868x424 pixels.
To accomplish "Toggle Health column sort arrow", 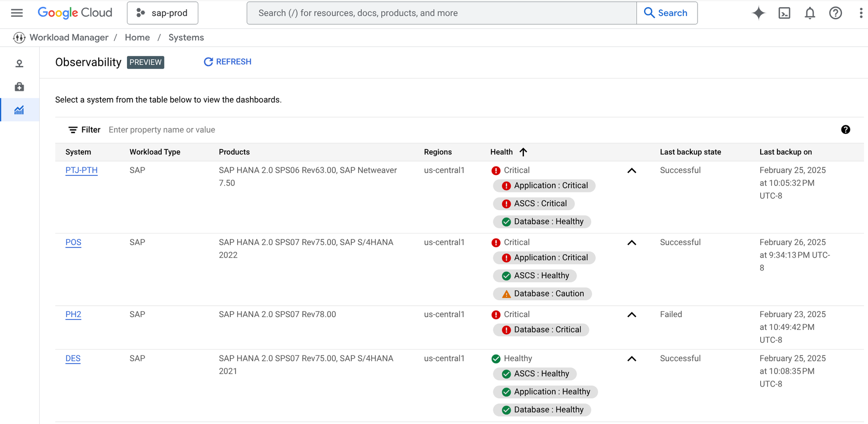I will tap(524, 152).
